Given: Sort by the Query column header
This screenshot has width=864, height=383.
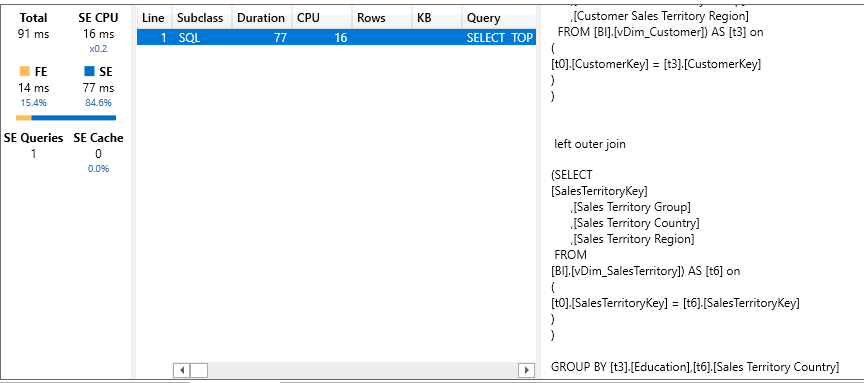Looking at the screenshot, I should 499,18.
